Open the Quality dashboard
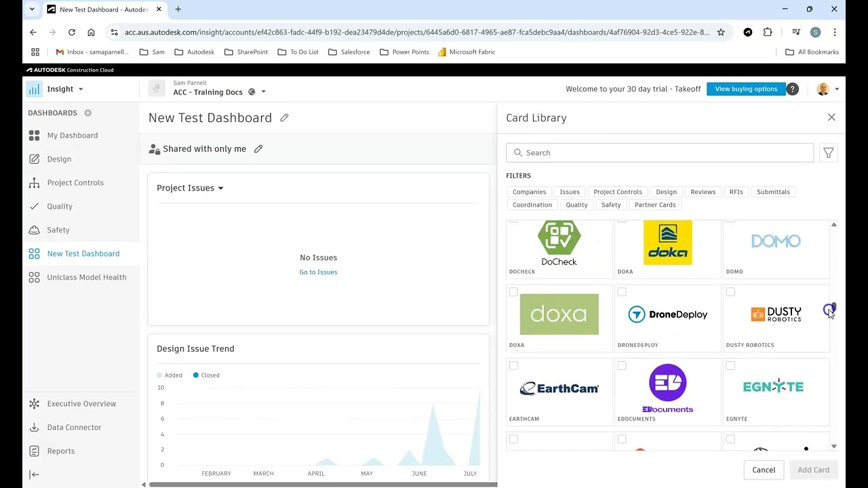The width and height of the screenshot is (868, 488). [x=60, y=206]
